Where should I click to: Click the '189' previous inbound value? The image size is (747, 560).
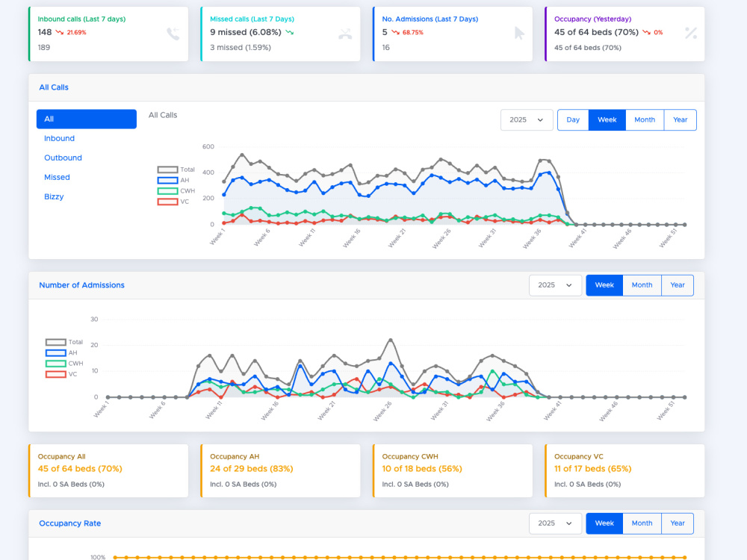[44, 48]
